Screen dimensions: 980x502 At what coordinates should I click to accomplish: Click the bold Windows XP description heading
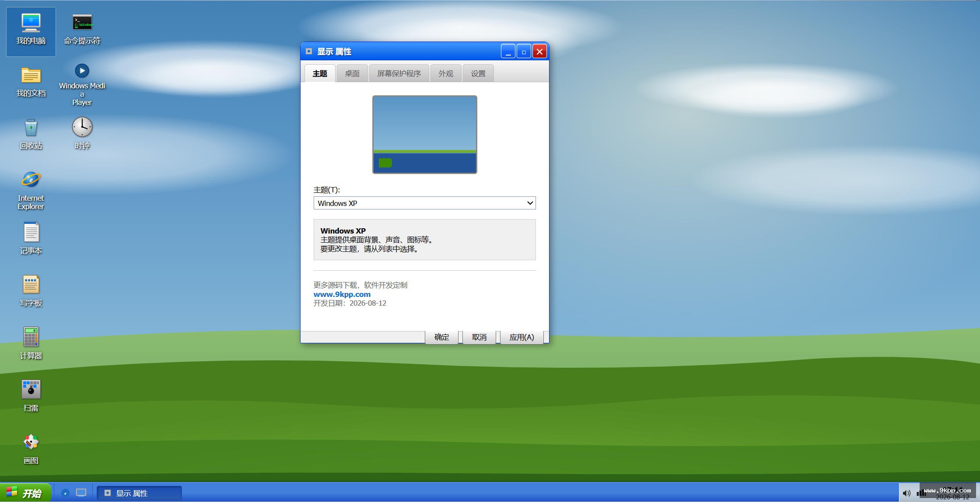point(343,230)
